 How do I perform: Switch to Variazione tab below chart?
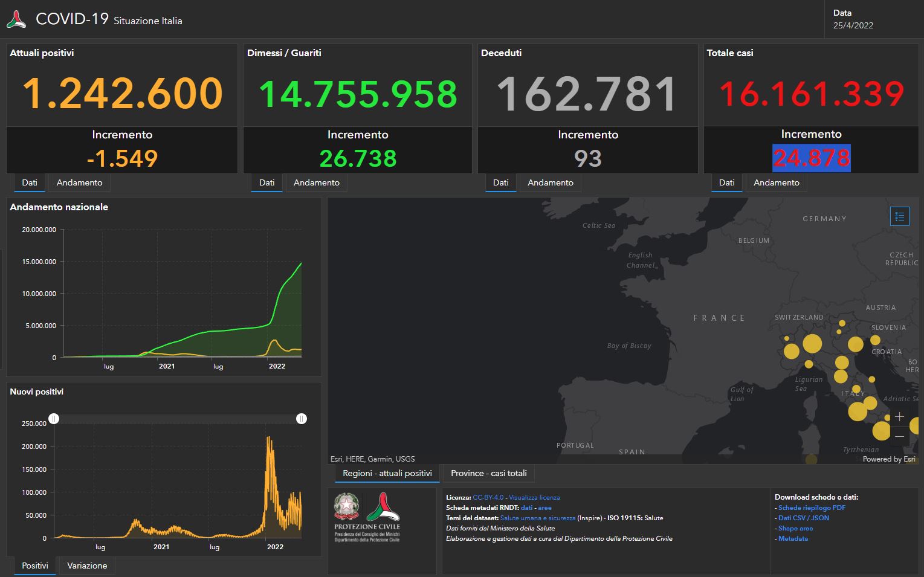87,566
